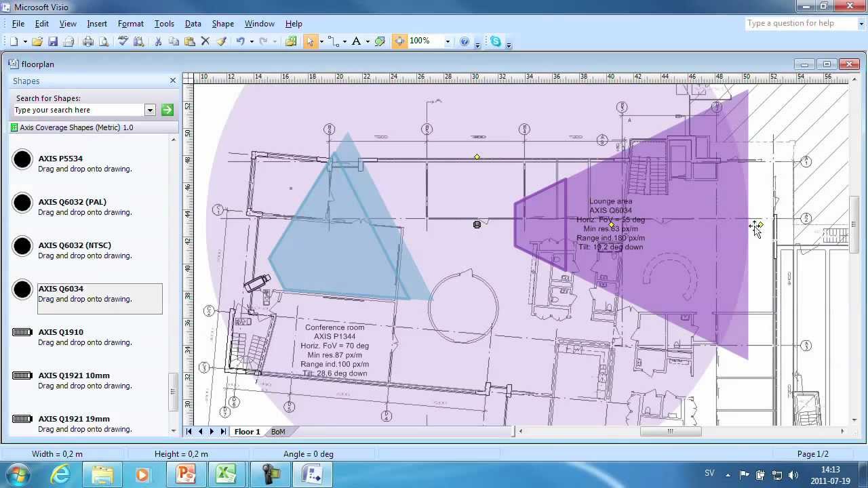Open the View menu
868x488 pixels.
click(68, 24)
